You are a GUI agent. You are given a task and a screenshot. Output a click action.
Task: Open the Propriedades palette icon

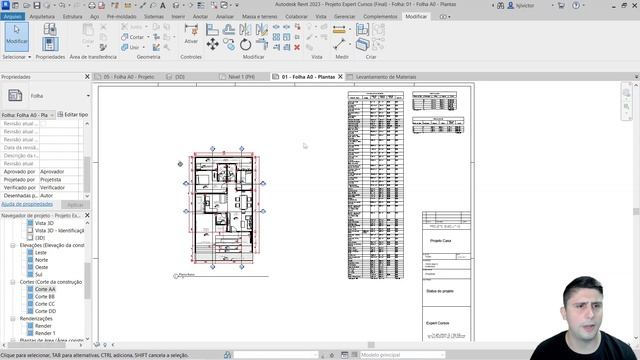pos(50,44)
